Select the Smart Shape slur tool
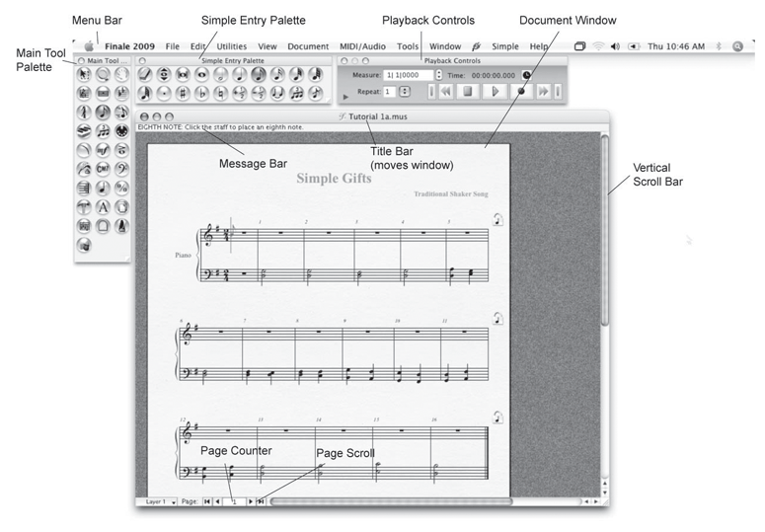 coord(84,150)
